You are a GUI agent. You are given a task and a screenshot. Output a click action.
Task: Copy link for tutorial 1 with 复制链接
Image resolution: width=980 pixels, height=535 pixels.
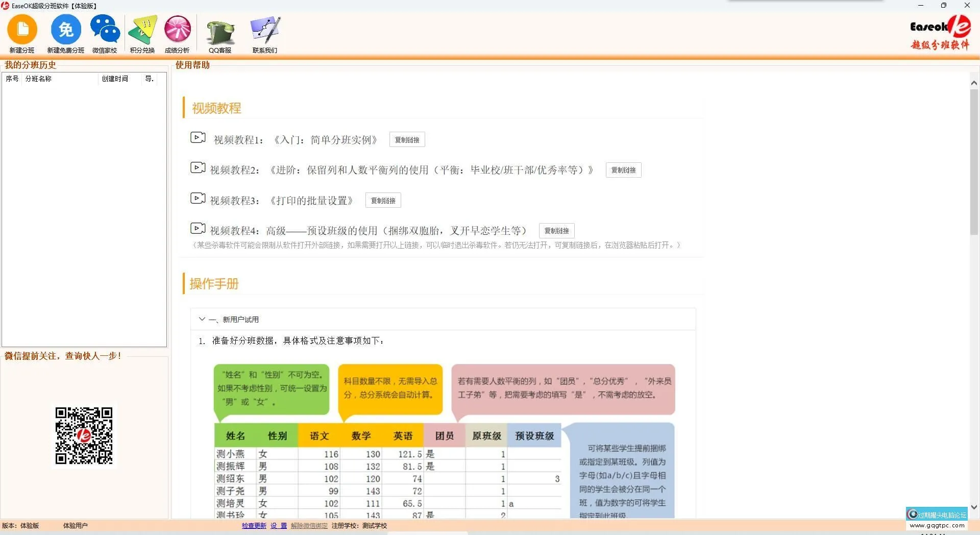407,139
